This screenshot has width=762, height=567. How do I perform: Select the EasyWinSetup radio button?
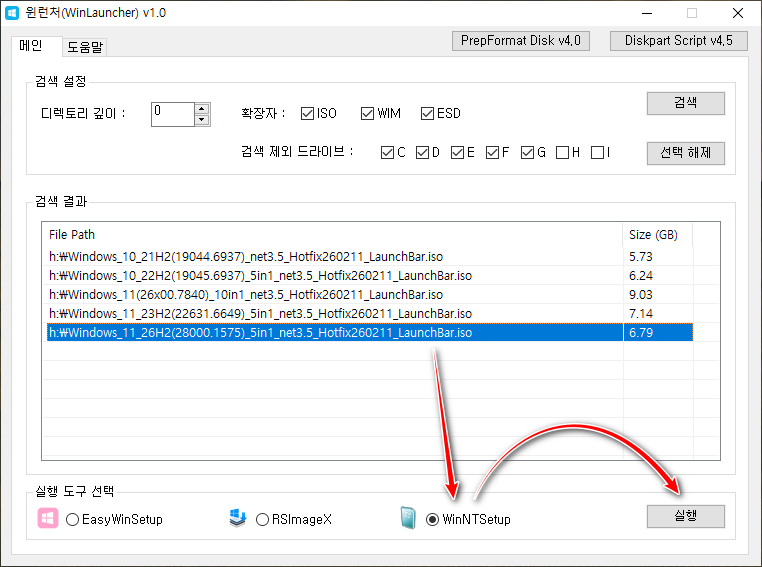coord(72,519)
